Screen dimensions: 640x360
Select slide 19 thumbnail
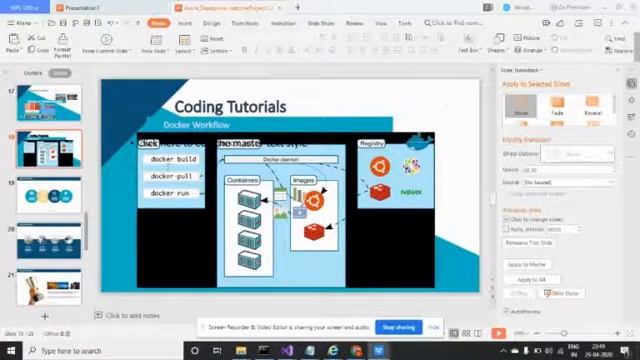coord(49,195)
